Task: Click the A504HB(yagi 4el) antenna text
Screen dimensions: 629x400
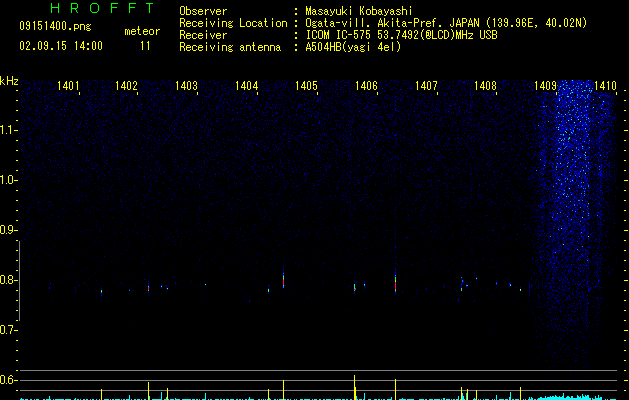Action: [353, 47]
